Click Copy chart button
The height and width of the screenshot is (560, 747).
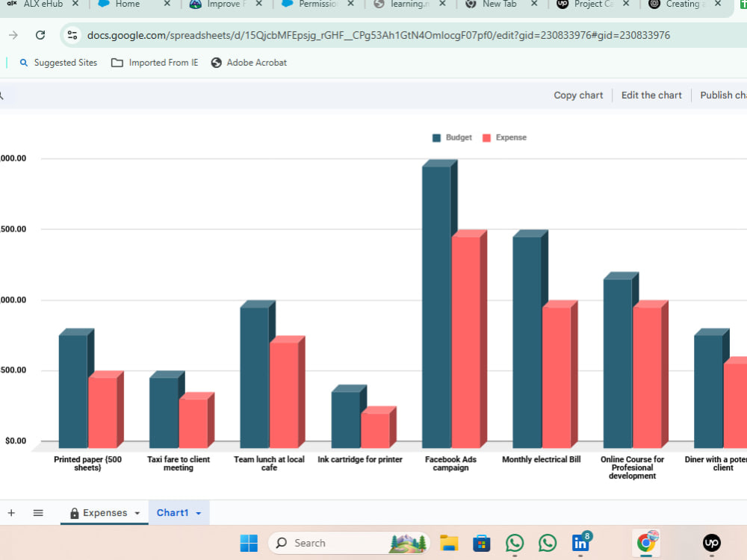coord(578,96)
